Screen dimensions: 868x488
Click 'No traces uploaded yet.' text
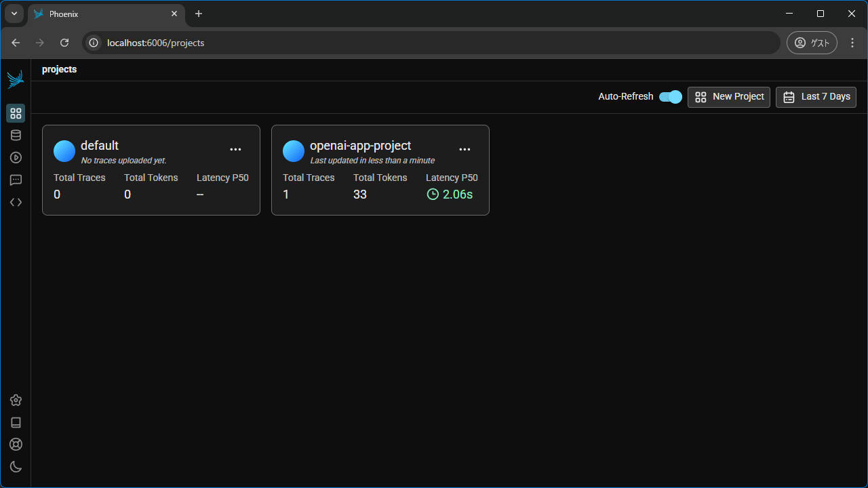[123, 161]
